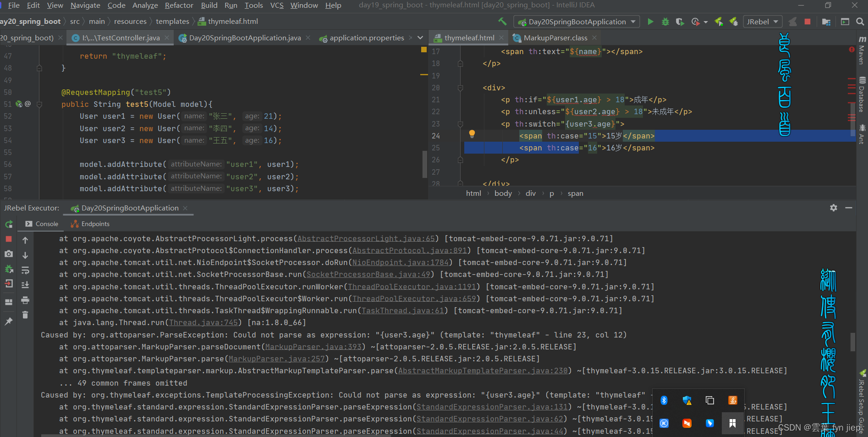
Task: Click the console vertical scrollbar thumb
Action: coord(853,342)
